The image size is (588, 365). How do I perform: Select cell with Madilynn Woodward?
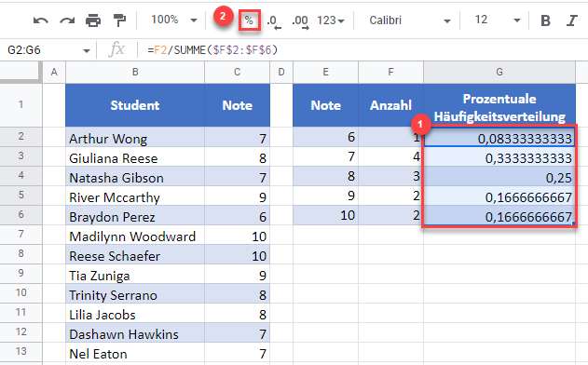(x=135, y=235)
